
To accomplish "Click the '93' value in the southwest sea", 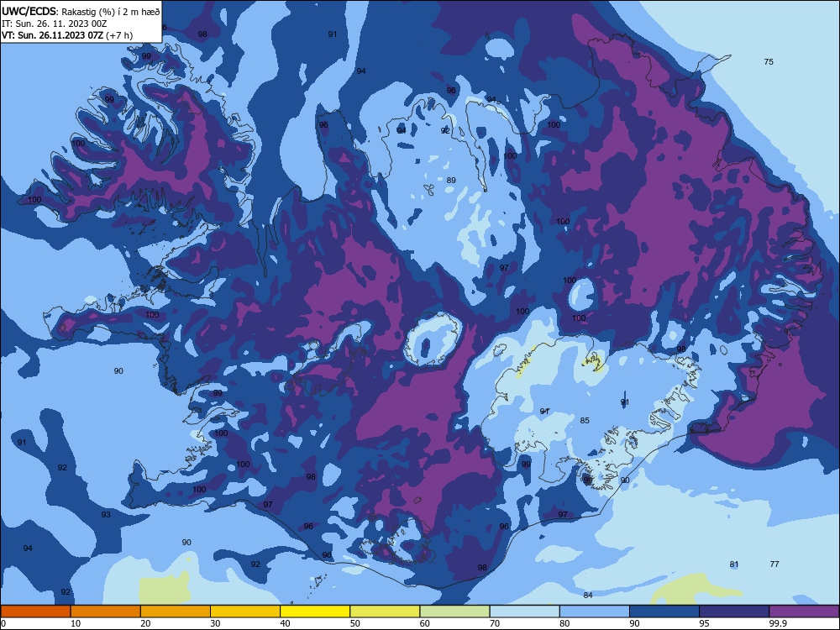I will click(x=106, y=514).
